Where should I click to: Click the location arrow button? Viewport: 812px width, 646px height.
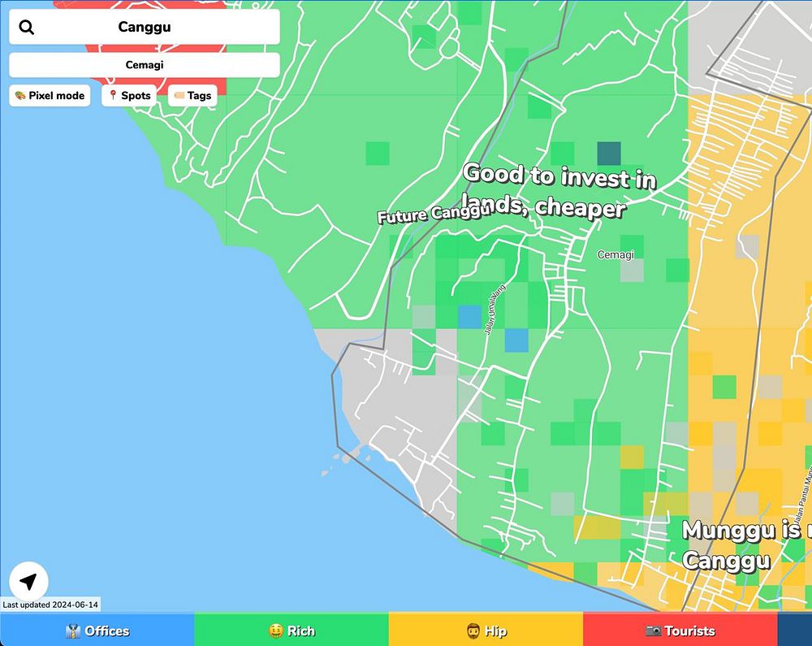pos(28,581)
